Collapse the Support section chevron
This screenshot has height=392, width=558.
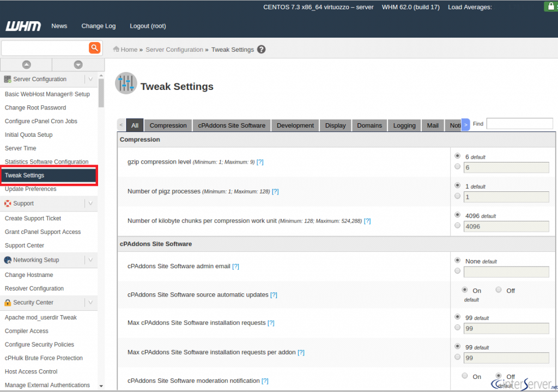coord(90,203)
